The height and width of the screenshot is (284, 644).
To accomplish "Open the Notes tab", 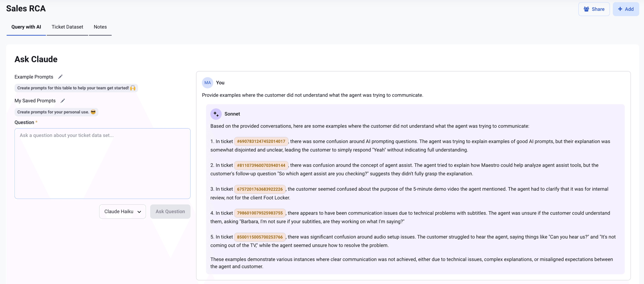I will (100, 27).
